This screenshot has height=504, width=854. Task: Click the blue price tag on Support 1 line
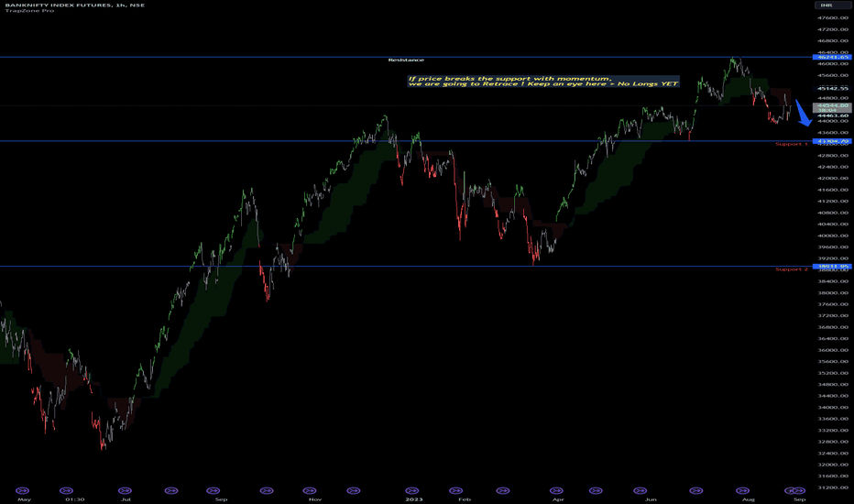[831, 141]
